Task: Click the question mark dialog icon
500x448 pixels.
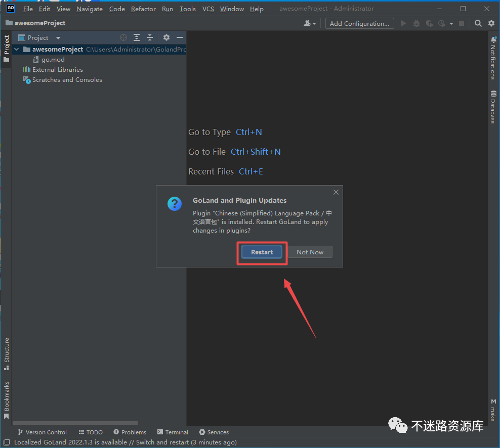Action: pyautogui.click(x=175, y=204)
